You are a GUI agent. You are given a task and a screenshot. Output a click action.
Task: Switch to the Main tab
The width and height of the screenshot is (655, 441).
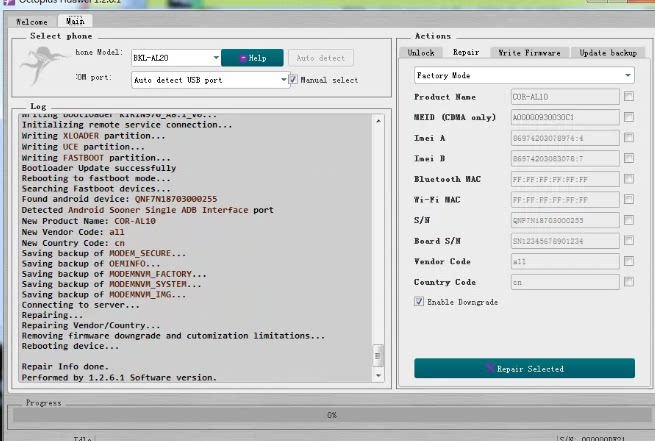click(75, 21)
